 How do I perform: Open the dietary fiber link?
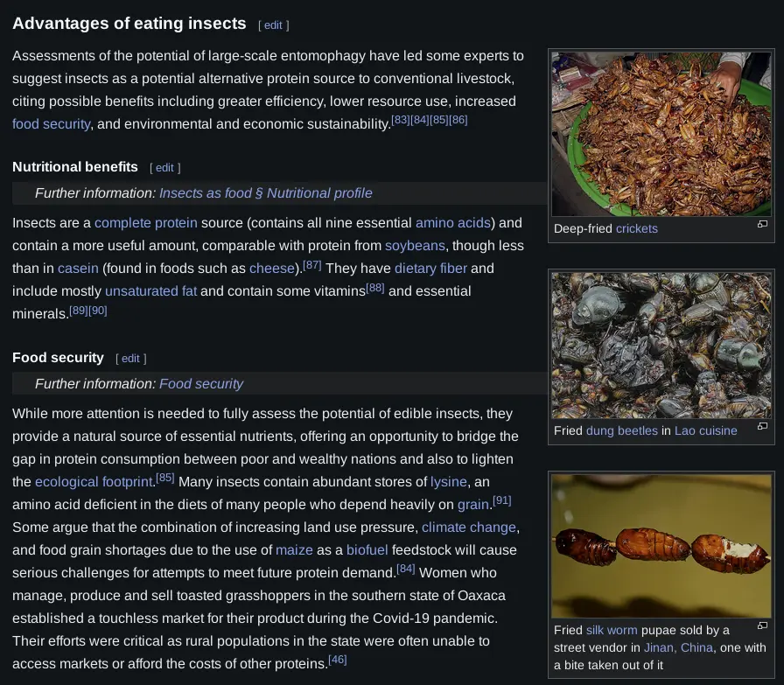pos(430,268)
